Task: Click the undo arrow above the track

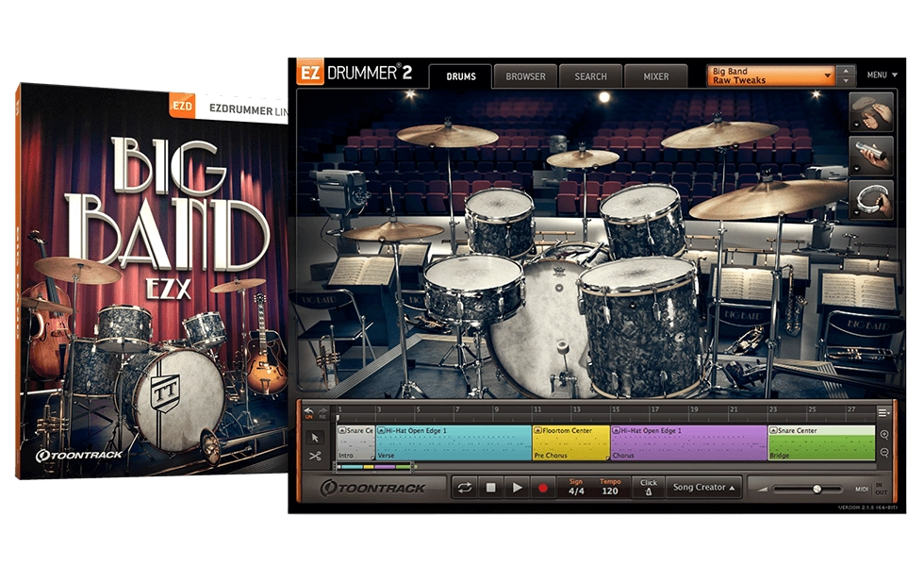Action: point(309,411)
